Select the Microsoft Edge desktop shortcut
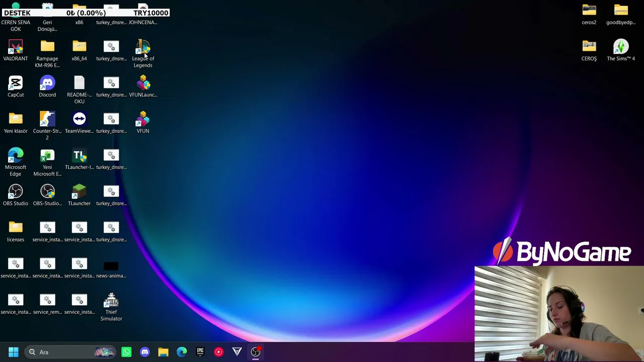644x362 pixels. (x=16, y=162)
